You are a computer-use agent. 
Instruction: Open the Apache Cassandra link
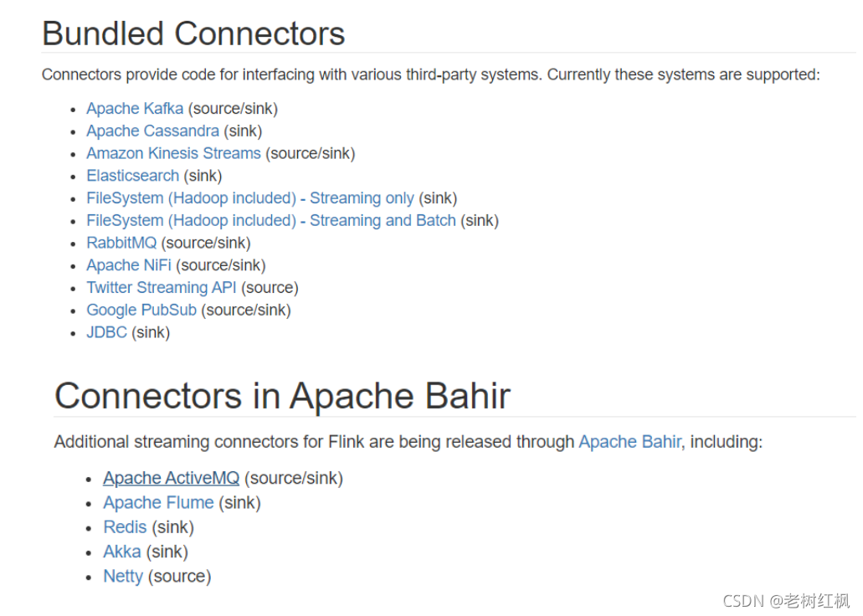152,131
